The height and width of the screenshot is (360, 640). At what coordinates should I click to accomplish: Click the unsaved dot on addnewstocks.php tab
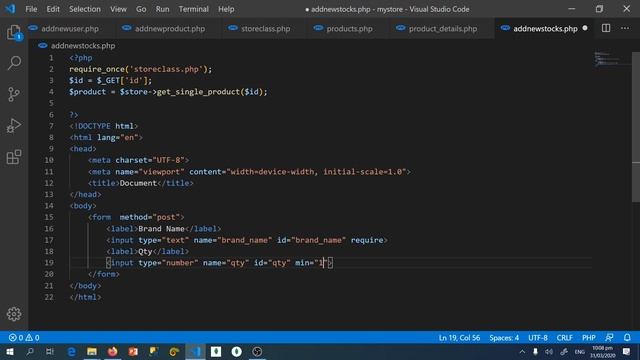(x=585, y=28)
